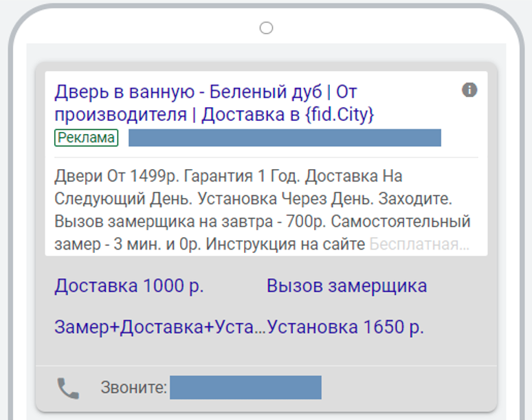Screen dimensions: 532x420
Task: Click the {fid.City} placeholder in the headline
Action: (x=338, y=114)
